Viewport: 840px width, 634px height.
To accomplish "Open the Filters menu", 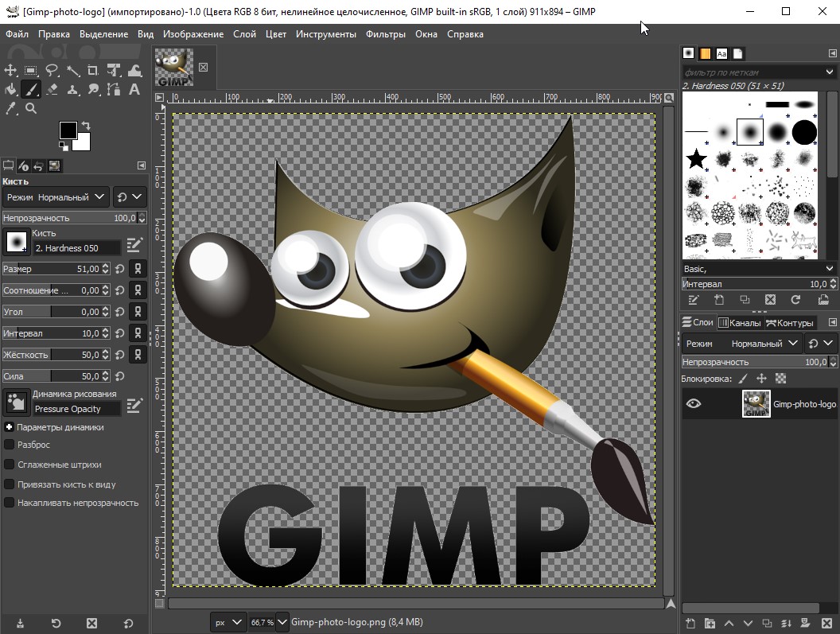I will coord(386,33).
